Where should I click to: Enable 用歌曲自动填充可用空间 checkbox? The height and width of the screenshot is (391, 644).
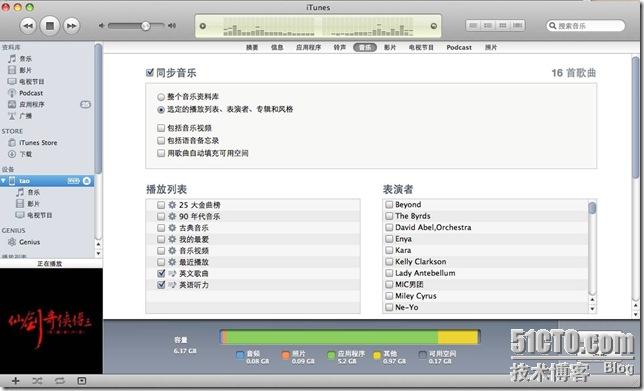pyautogui.click(x=161, y=154)
